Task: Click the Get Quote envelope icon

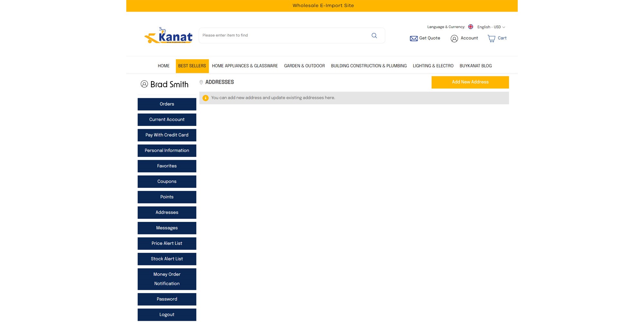Action: coord(414,39)
